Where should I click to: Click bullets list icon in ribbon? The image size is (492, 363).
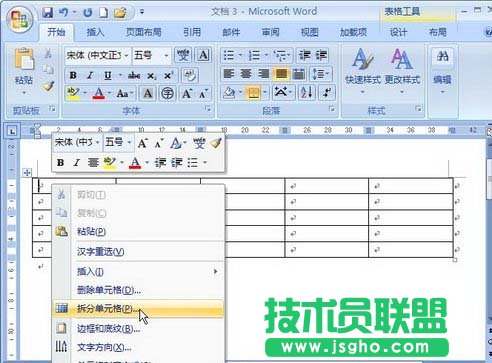(229, 55)
